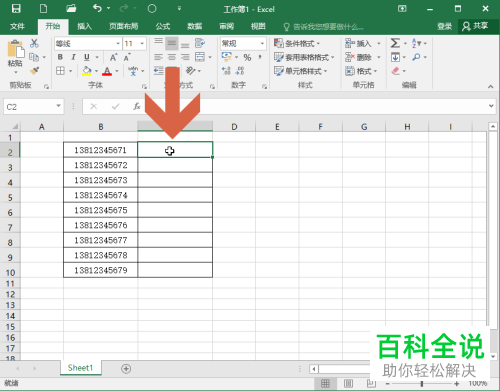Apply comma style

pyautogui.click(x=260, y=57)
